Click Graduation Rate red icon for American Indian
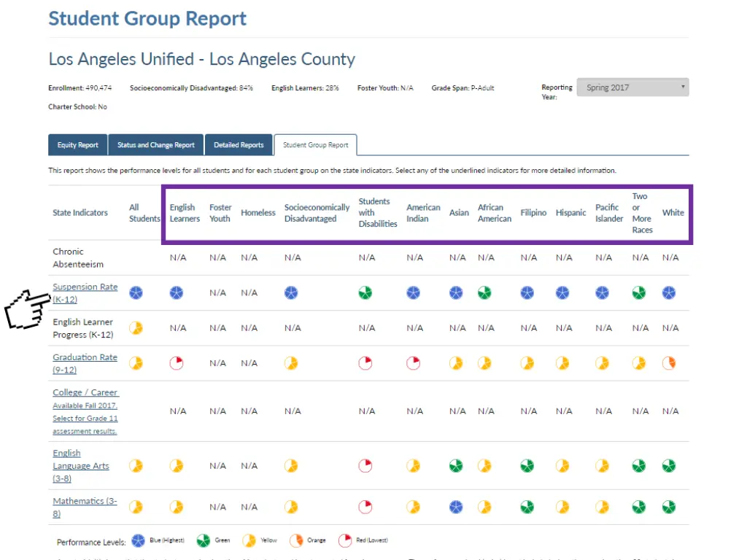747x560 pixels. (414, 363)
